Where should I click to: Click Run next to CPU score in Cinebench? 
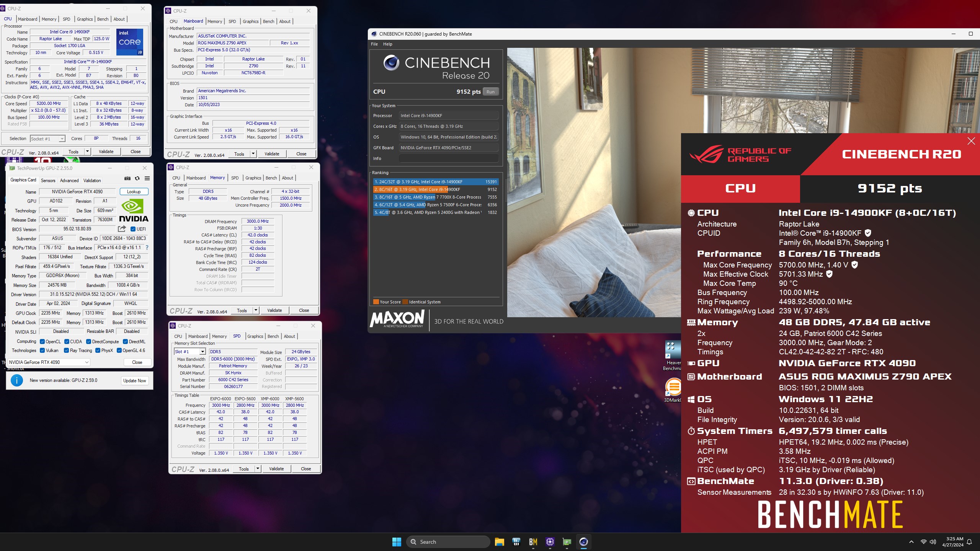tap(490, 92)
